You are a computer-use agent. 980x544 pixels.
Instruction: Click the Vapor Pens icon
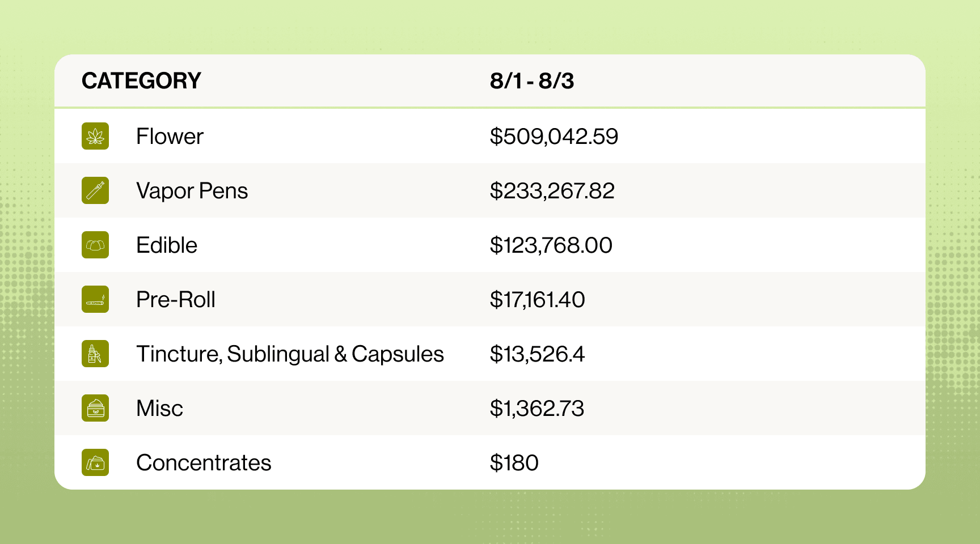(95, 191)
